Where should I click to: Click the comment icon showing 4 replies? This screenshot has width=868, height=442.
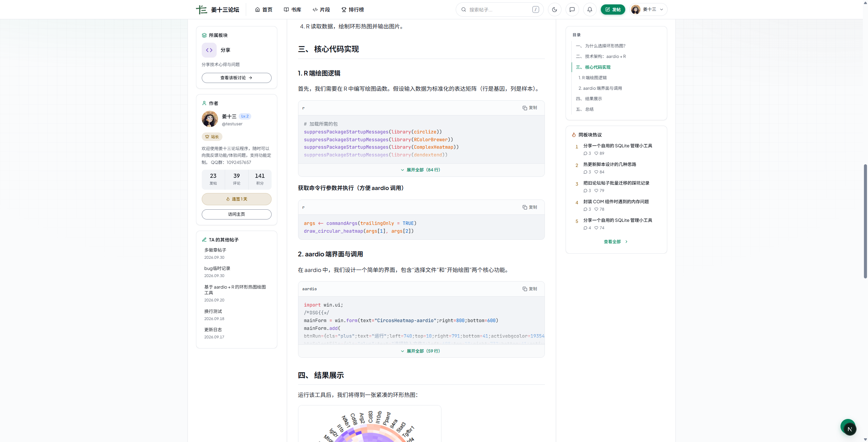pos(585,228)
